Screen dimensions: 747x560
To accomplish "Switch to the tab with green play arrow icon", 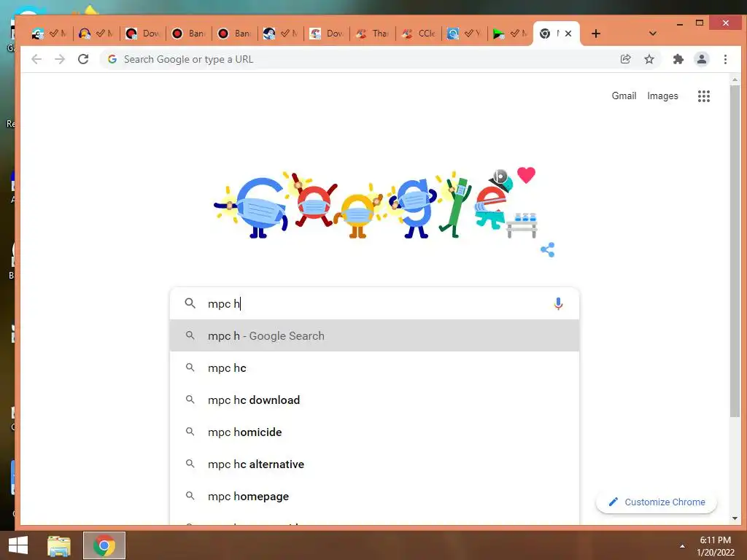I will (510, 34).
